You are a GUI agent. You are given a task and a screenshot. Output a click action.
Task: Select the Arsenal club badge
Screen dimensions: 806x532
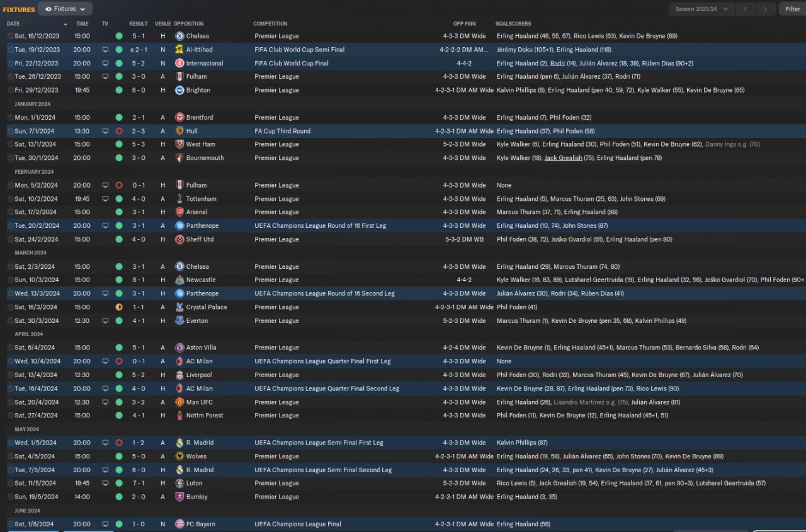coord(179,212)
